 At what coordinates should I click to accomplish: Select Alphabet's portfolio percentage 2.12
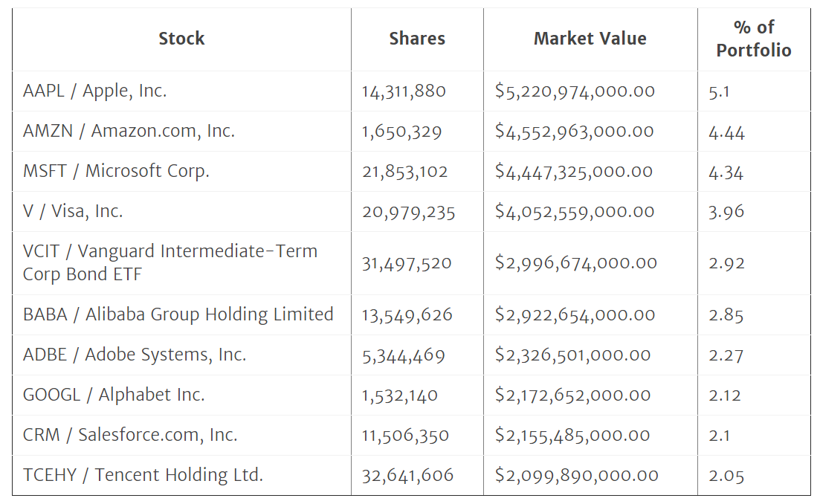725,395
